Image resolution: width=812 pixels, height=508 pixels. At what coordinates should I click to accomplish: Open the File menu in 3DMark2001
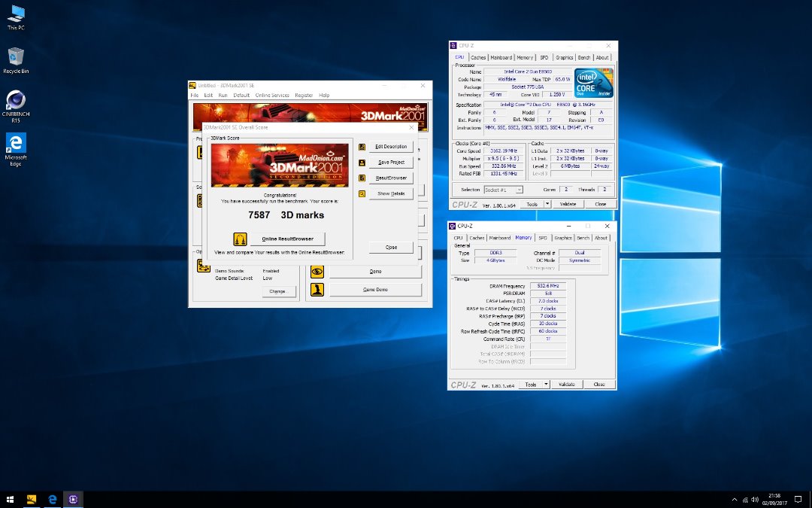click(195, 96)
